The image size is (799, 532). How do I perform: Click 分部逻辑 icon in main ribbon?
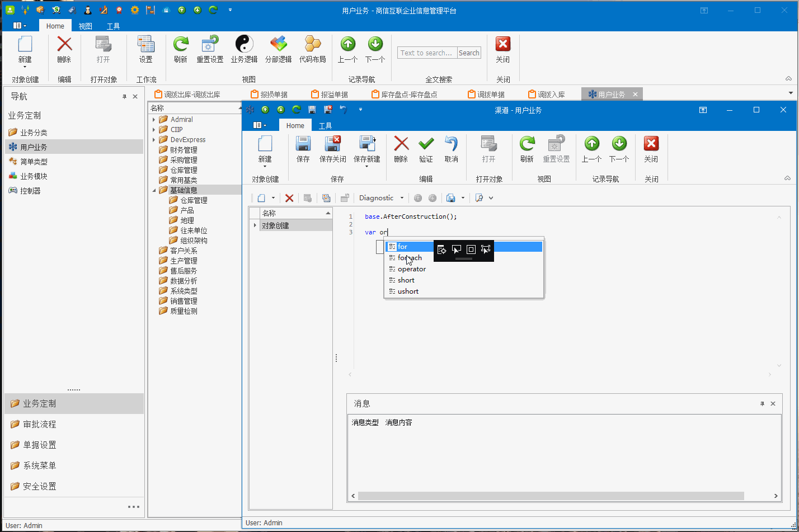[279, 49]
